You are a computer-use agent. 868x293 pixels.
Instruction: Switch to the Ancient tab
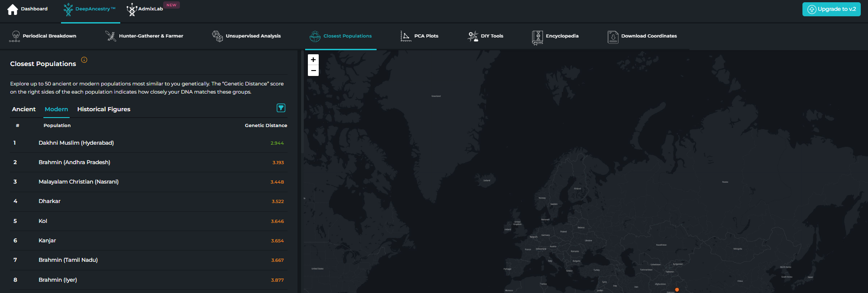coord(24,109)
